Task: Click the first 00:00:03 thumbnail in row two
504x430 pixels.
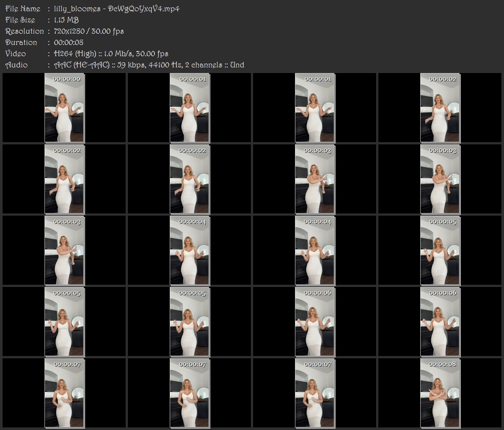Action: point(315,179)
